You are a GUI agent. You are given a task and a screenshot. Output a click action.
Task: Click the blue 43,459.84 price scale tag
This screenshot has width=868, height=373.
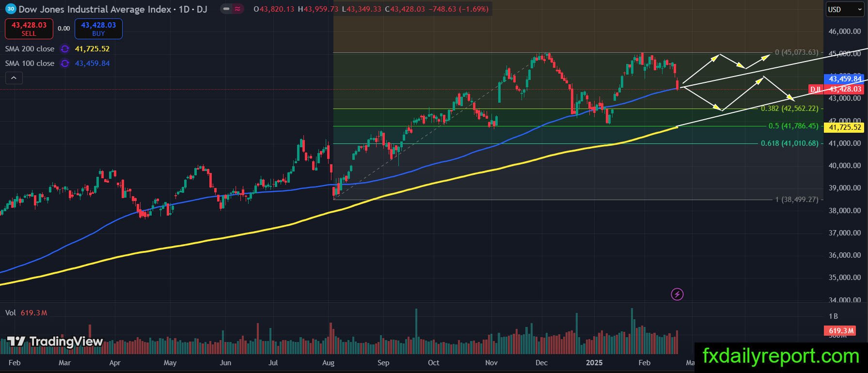point(845,78)
